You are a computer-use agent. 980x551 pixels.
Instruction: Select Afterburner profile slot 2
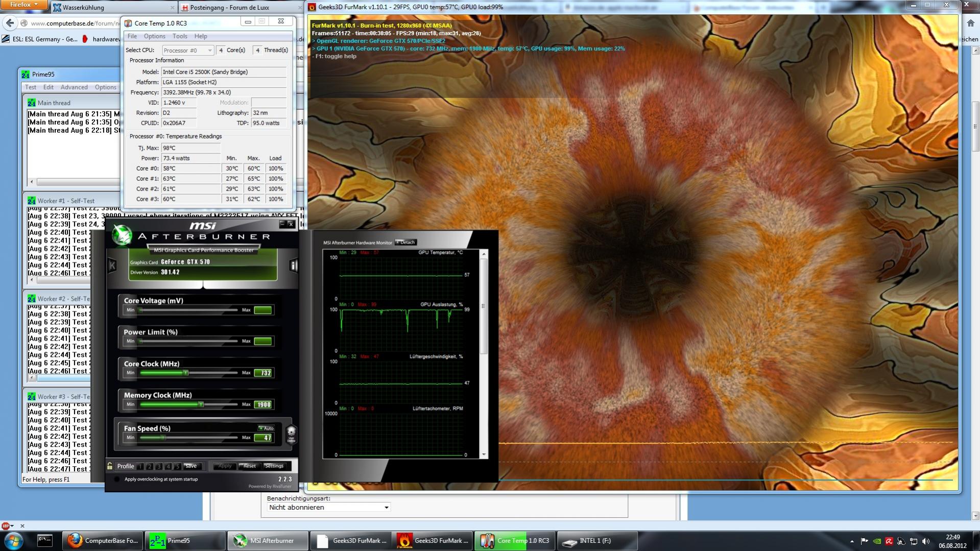click(150, 466)
